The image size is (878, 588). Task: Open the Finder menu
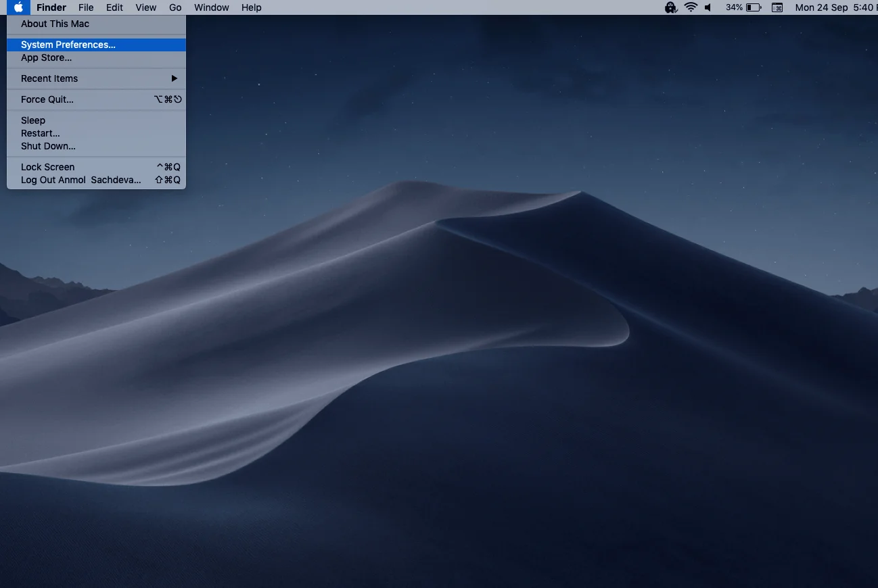pyautogui.click(x=51, y=7)
